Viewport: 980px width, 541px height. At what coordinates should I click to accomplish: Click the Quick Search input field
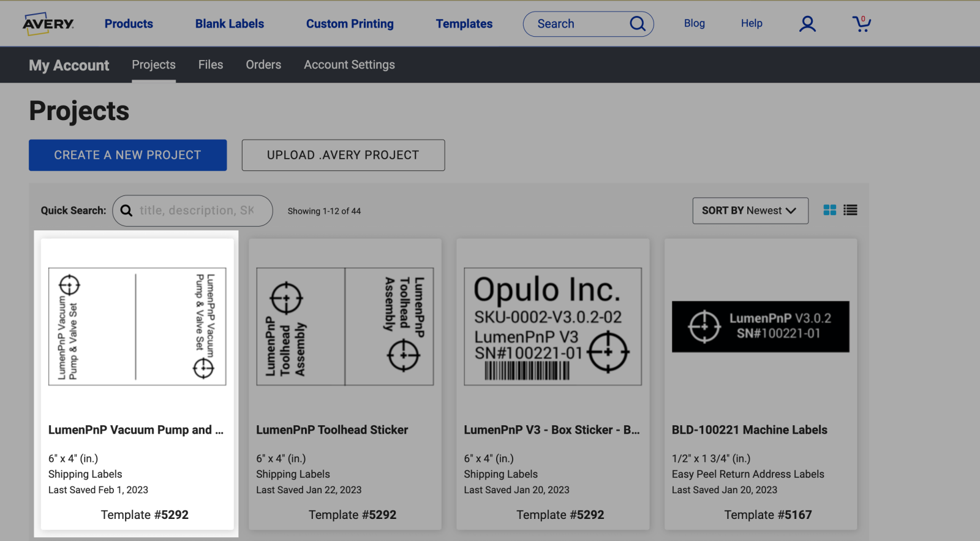196,211
